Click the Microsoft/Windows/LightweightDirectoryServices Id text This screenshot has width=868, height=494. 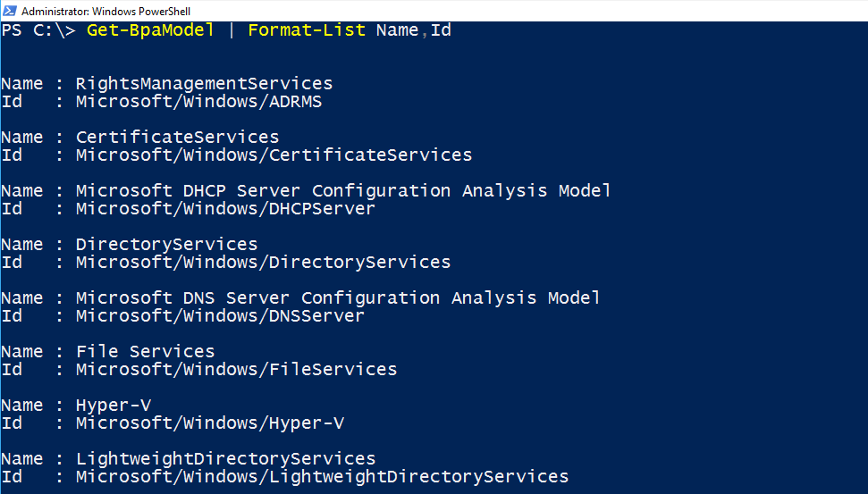pos(322,477)
